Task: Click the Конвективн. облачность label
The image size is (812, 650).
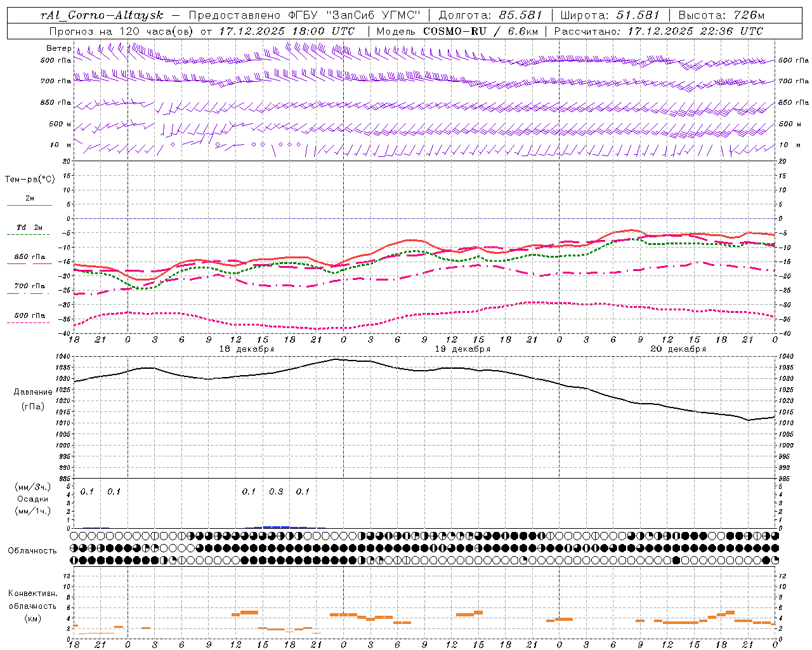Action: (x=32, y=600)
